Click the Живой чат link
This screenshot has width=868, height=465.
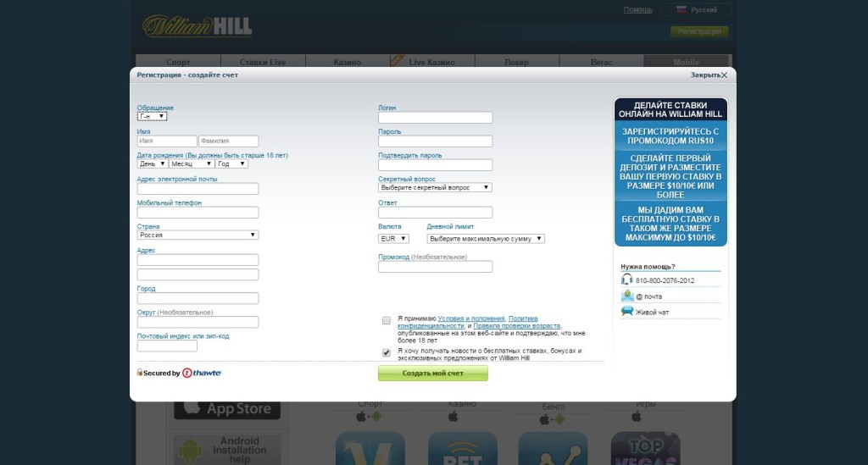(652, 313)
